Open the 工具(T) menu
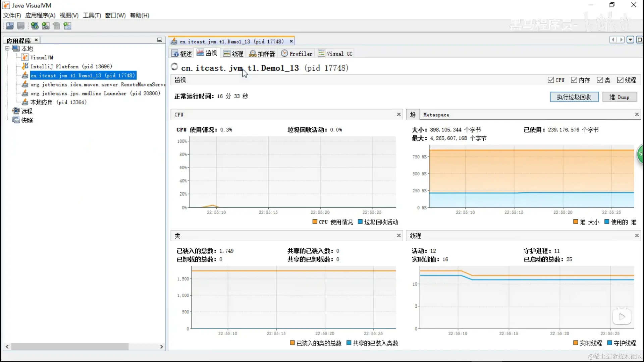Viewport: 644px width, 362px height. (x=92, y=15)
